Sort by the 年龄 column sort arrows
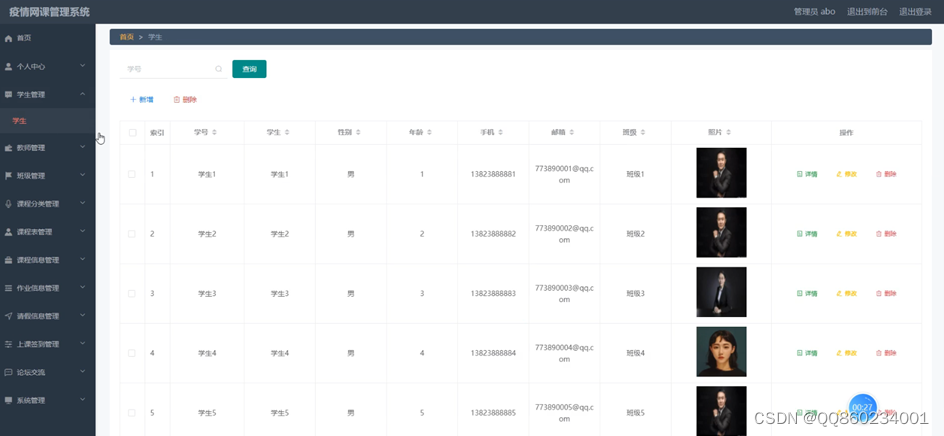Screen dimensions: 944x436 [x=429, y=132]
